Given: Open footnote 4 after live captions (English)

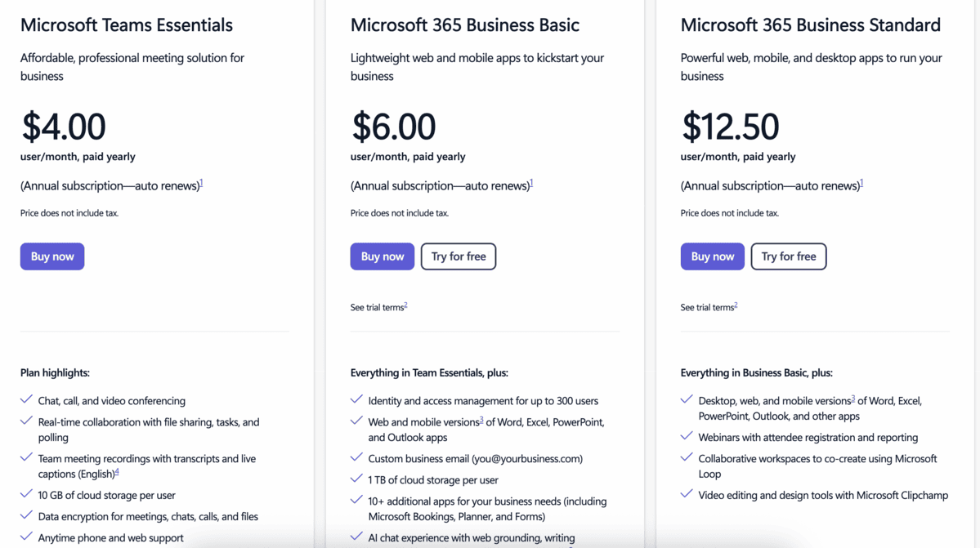Looking at the screenshot, I should click(117, 471).
